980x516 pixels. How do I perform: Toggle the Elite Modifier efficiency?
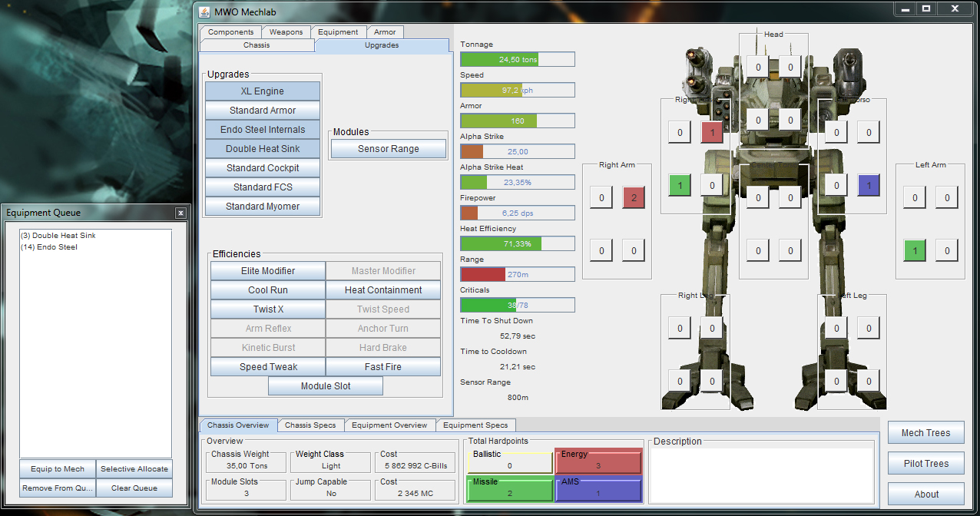pos(268,271)
